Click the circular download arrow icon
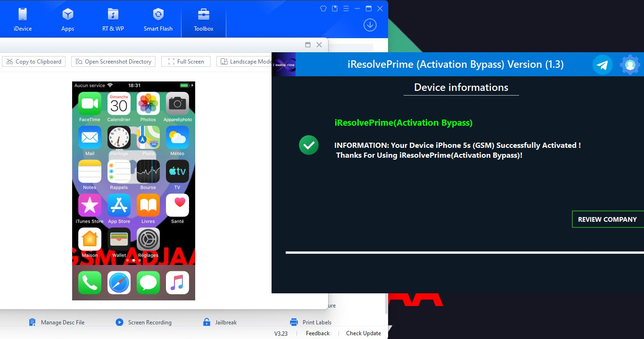Viewport: 644px width, 339px height. 370,25
